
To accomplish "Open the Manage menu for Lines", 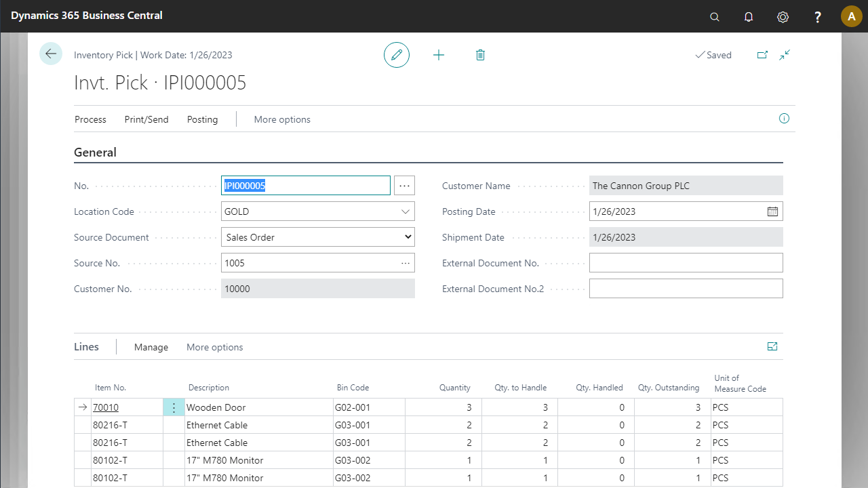I will (x=151, y=347).
